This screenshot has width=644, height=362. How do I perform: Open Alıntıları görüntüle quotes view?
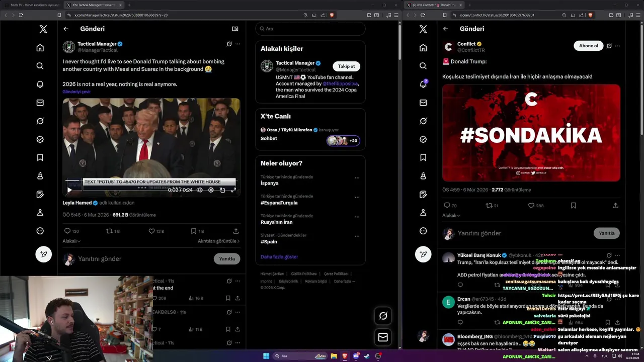[219, 241]
